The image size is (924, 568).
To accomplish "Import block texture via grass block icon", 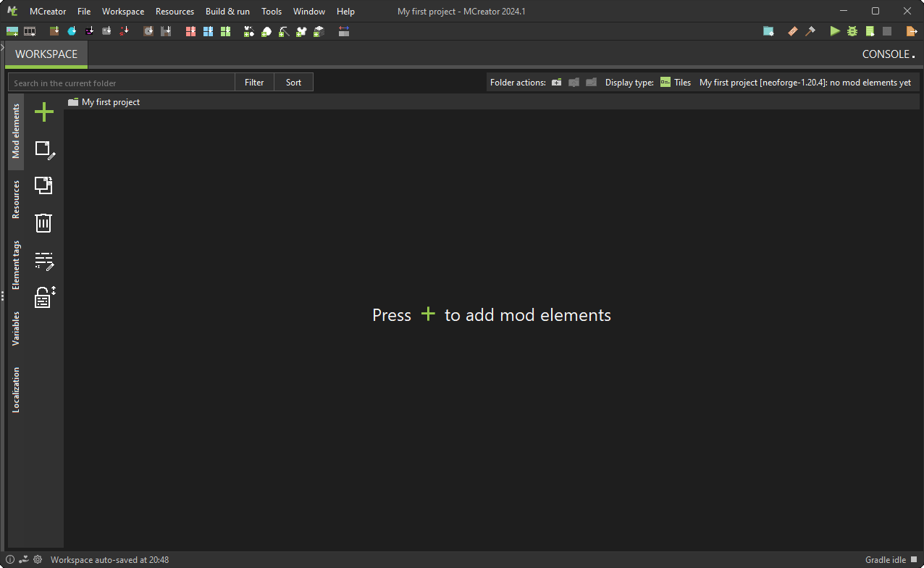I will (x=54, y=31).
